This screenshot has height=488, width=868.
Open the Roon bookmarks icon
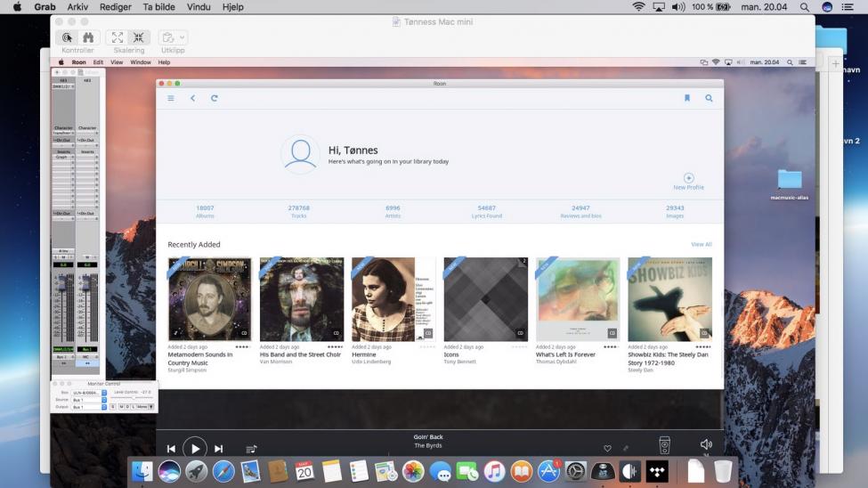pos(687,98)
